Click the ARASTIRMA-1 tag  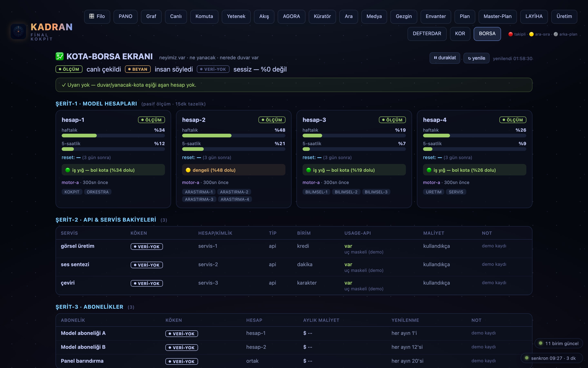pos(199,192)
